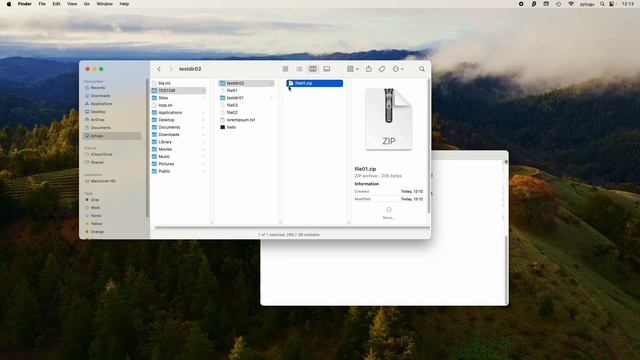640x360 pixels.
Task: Click the More button in preview pane
Action: (389, 213)
